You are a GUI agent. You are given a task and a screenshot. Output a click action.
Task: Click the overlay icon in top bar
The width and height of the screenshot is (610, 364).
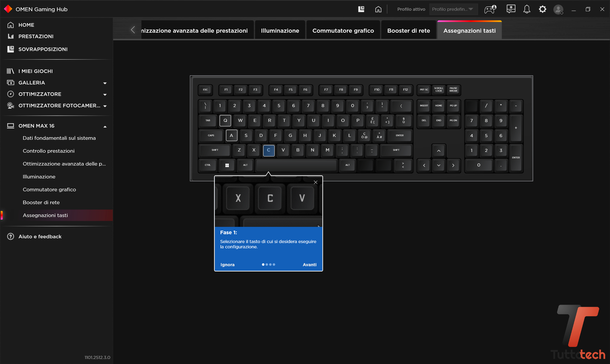point(361,9)
